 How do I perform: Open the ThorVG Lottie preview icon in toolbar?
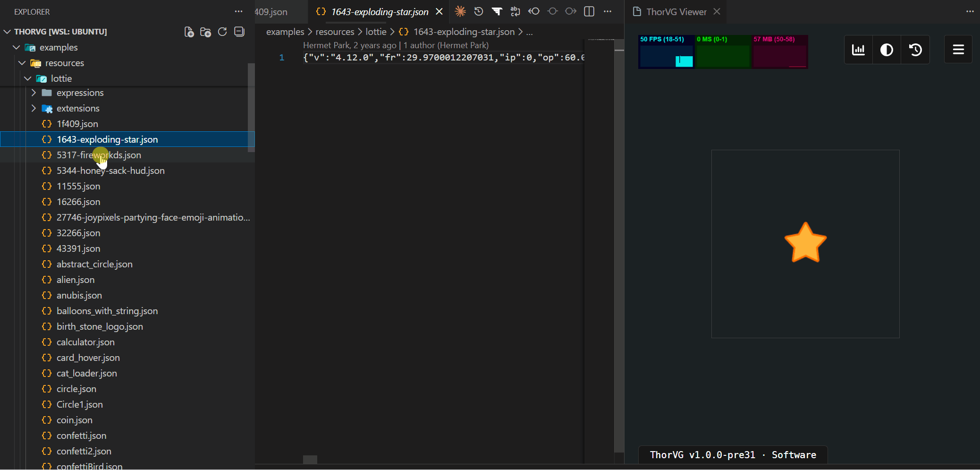[460, 11]
